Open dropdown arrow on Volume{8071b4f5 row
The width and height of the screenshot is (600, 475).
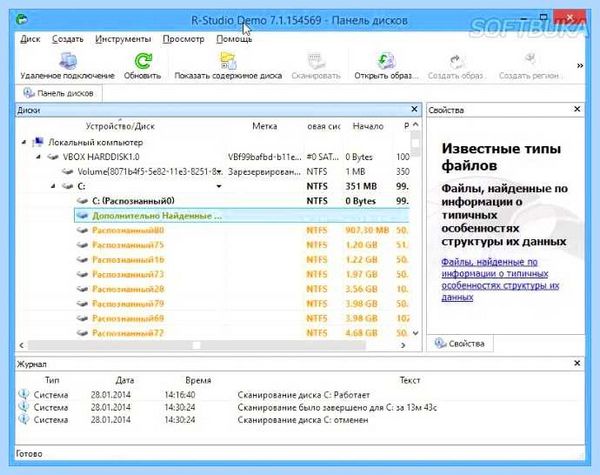[x=220, y=172]
